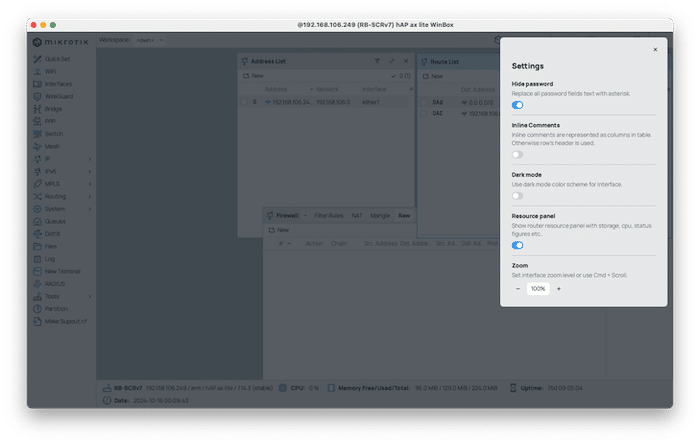The height and width of the screenshot is (444, 700).
Task: Click New in Firewall window
Action: (x=279, y=230)
